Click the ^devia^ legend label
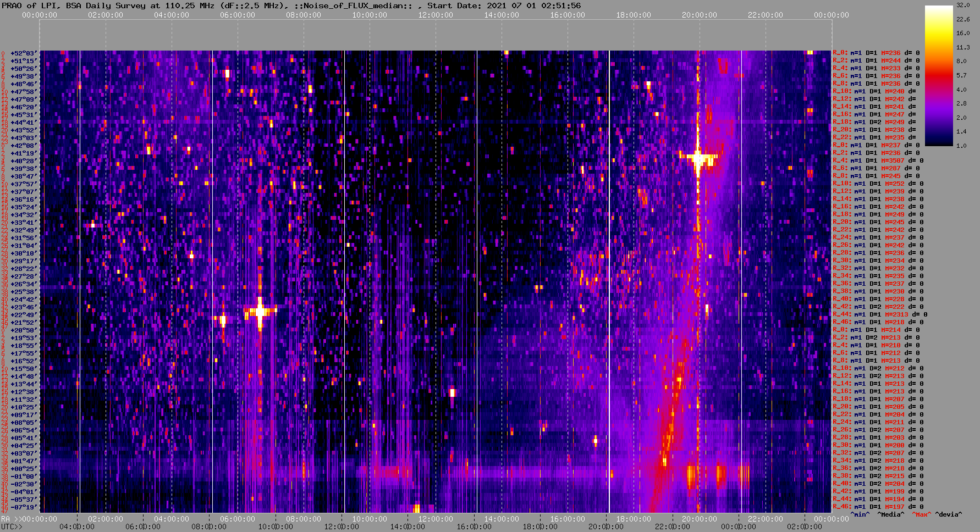Screen dimensions: 980x532 point(949,514)
